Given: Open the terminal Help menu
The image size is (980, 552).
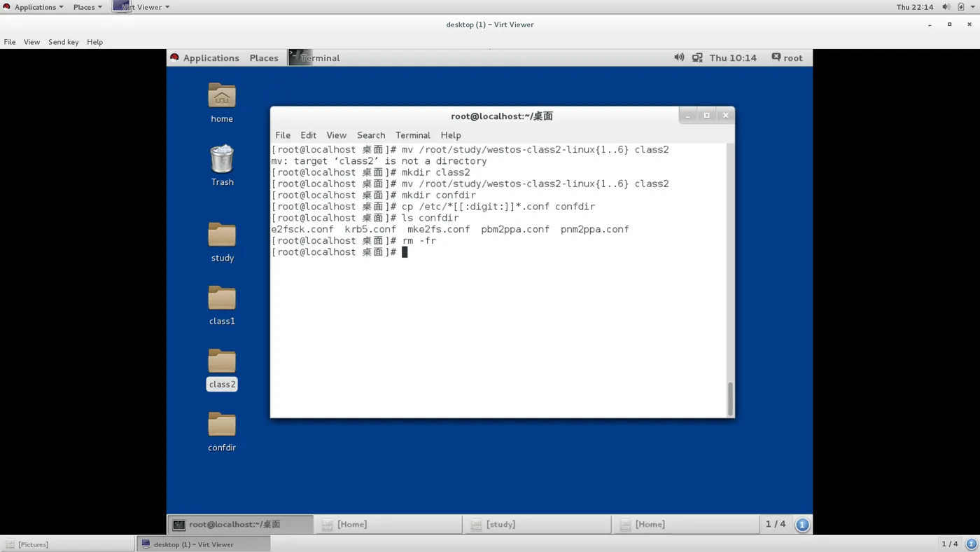Looking at the screenshot, I should tap(451, 135).
